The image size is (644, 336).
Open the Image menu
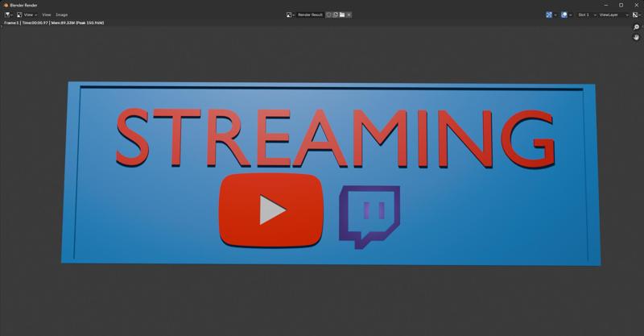point(62,15)
